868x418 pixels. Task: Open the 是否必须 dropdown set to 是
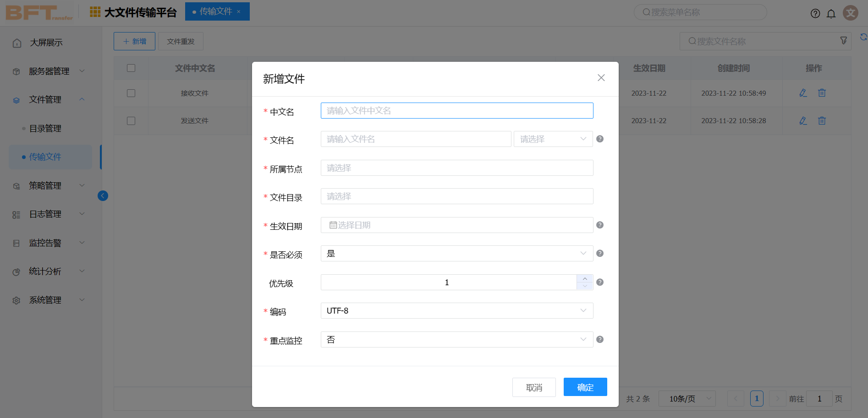456,254
